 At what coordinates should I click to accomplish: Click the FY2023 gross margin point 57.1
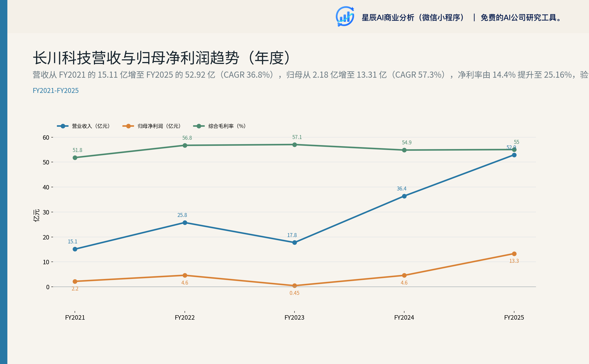(x=294, y=145)
